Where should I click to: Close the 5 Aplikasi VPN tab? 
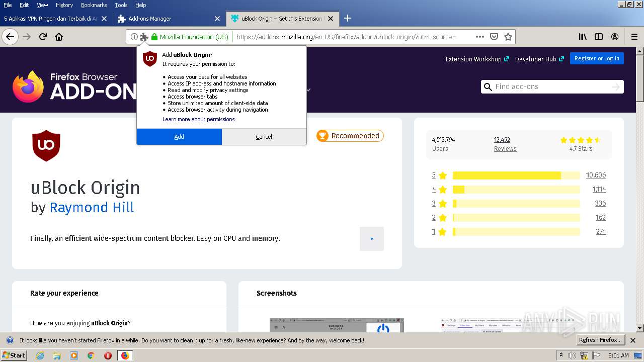(104, 19)
